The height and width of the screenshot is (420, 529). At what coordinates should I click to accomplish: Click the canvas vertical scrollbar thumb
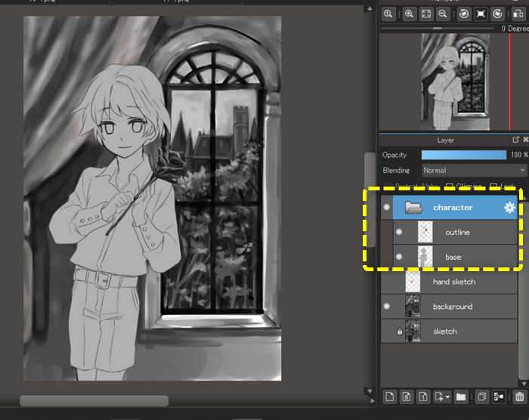coord(370,199)
